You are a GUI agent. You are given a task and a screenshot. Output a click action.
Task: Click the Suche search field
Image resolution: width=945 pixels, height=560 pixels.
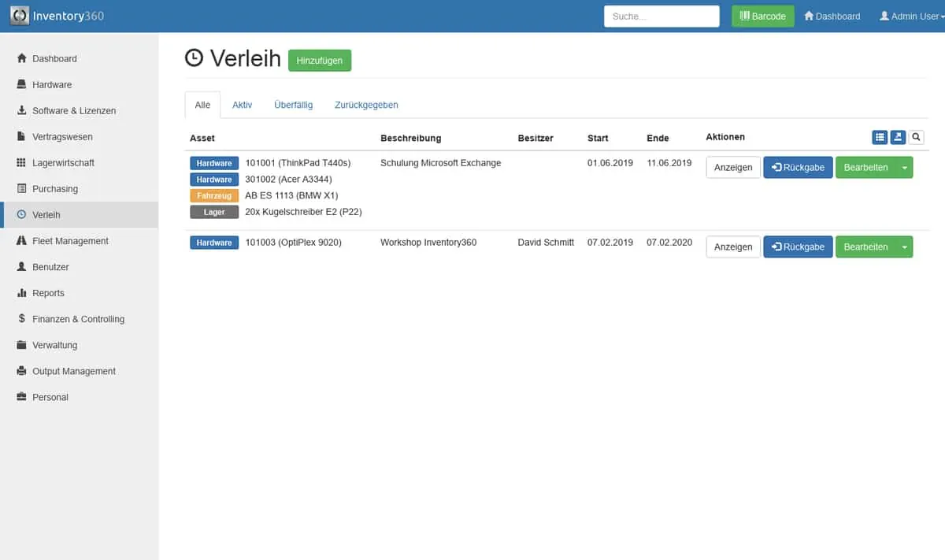(x=661, y=17)
